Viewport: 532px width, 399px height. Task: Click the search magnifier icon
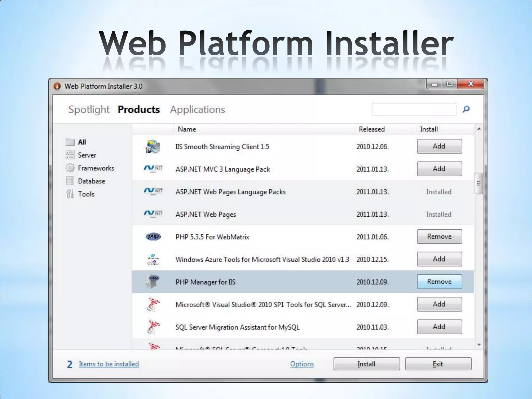click(x=466, y=109)
